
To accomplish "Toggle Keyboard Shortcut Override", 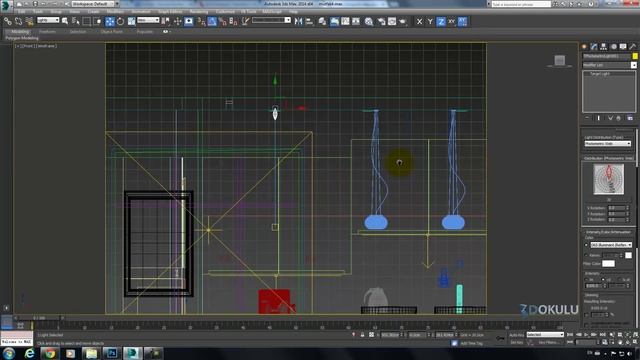I will click(189, 21).
